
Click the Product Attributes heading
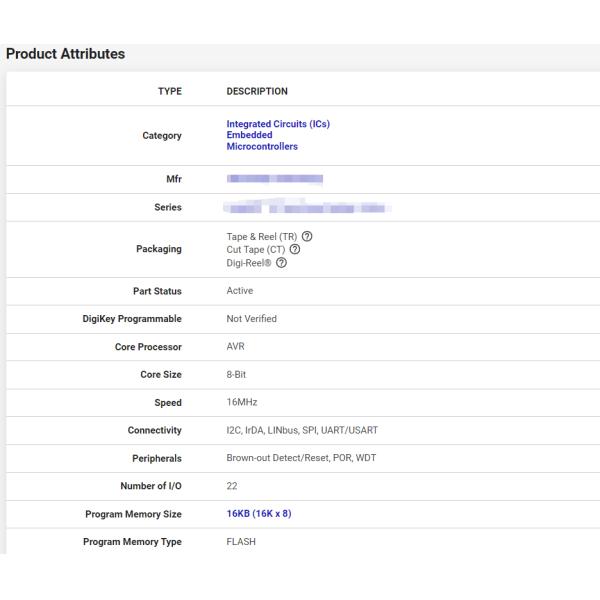(66, 54)
